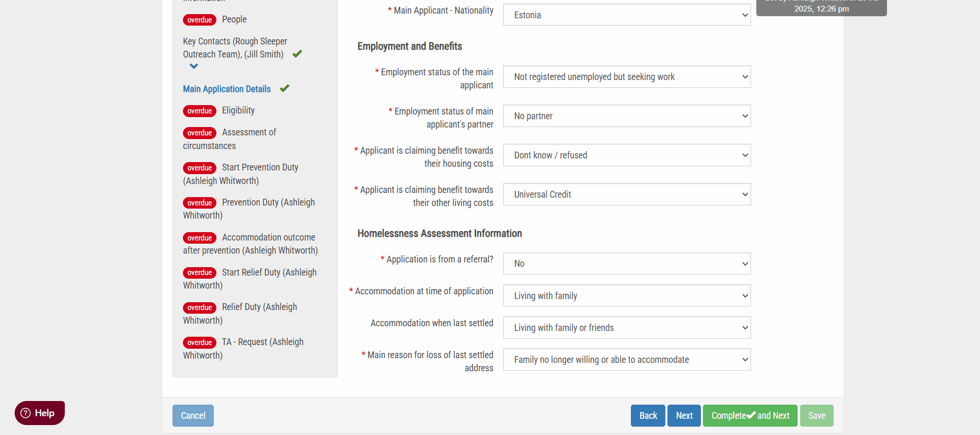Click the overdue badge for Accommodation outcome
Image resolution: width=980 pixels, height=435 pixels.
[x=200, y=238]
